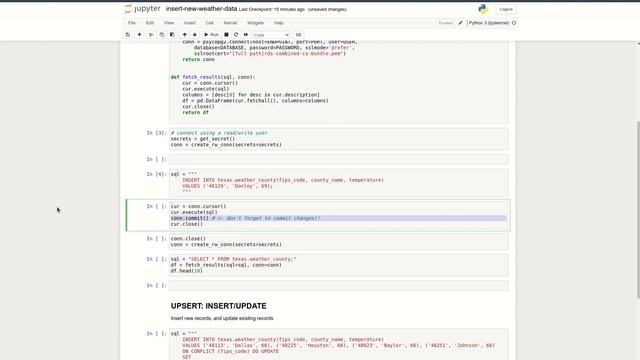
Task: Restart the kernel icon
Action: (236, 35)
